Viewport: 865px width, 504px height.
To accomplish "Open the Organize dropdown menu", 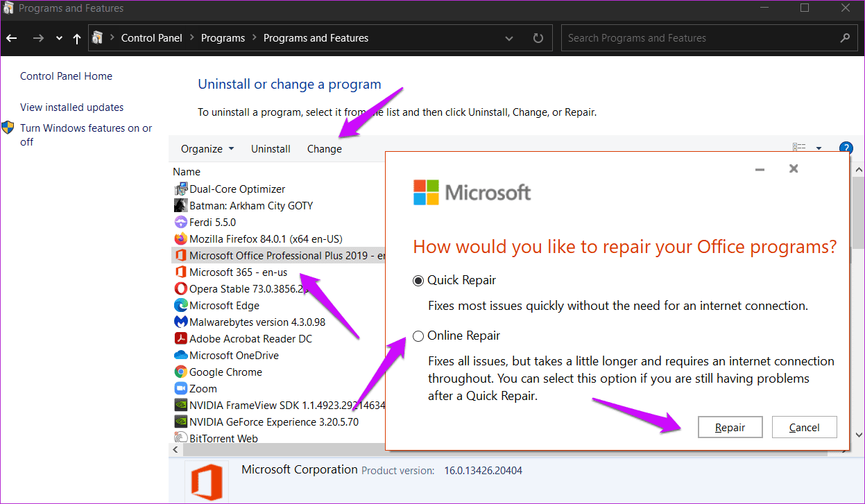I will [x=207, y=149].
